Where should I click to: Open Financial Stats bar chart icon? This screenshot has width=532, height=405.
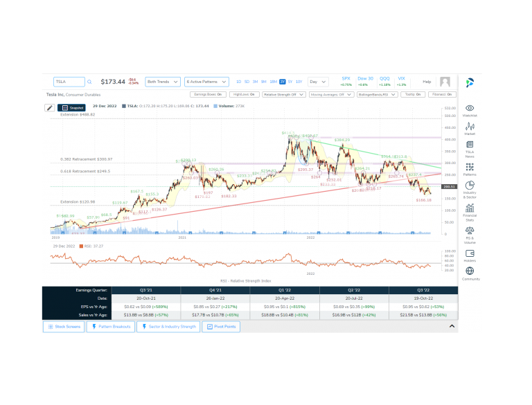click(x=470, y=208)
